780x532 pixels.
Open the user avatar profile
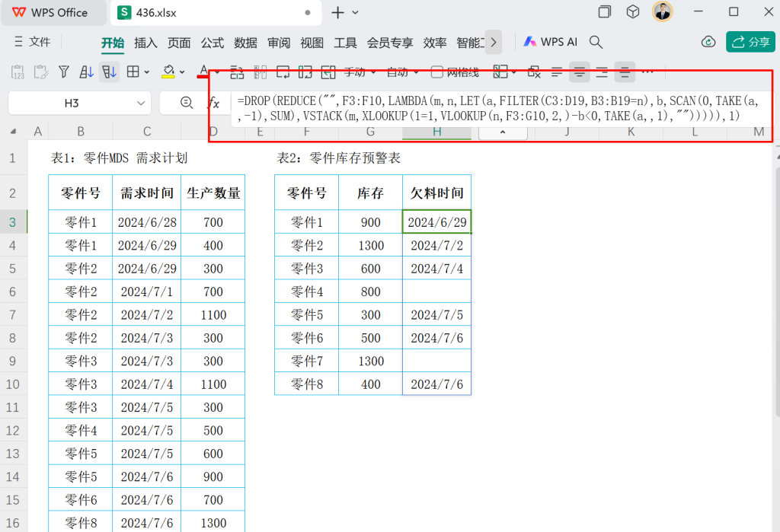662,12
